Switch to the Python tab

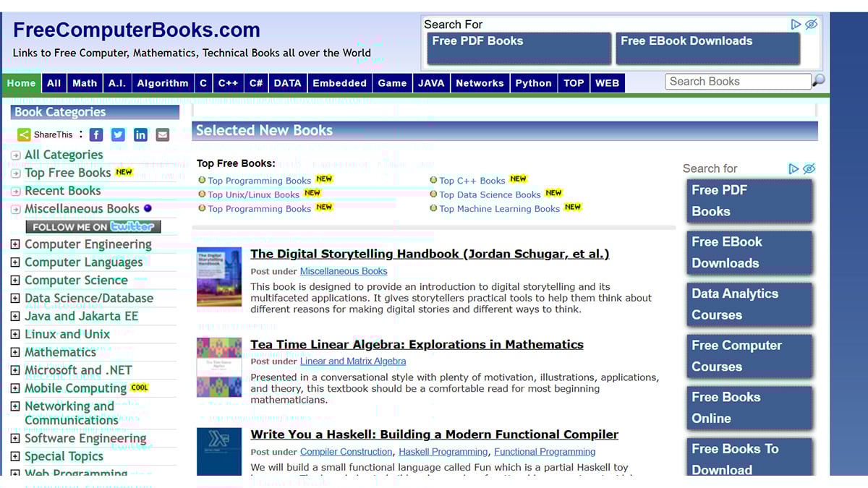pyautogui.click(x=533, y=82)
